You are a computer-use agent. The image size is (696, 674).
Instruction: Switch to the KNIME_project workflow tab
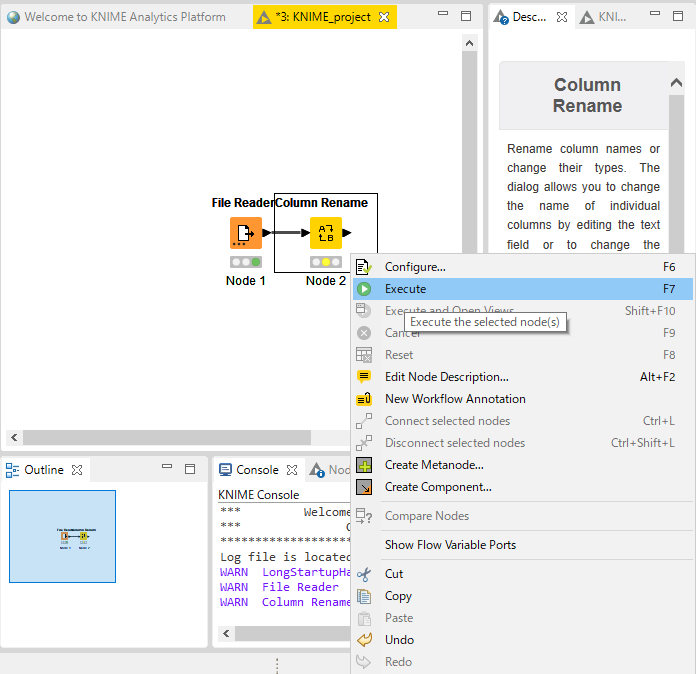coord(323,17)
